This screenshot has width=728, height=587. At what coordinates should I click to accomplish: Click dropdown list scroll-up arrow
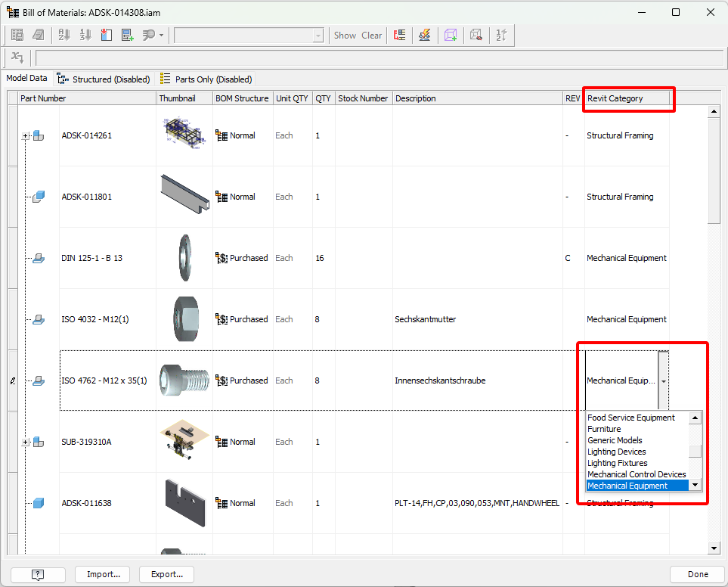[695, 418]
